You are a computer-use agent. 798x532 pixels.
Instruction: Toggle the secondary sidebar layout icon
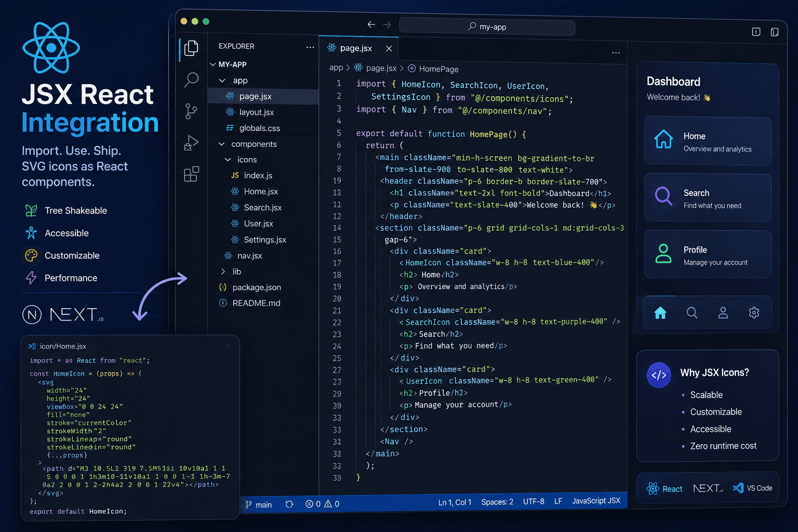coord(775,32)
